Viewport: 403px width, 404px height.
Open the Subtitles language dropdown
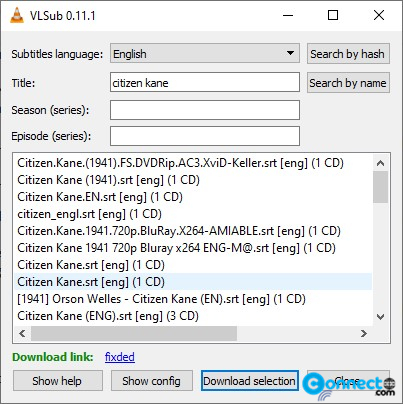pyautogui.click(x=205, y=53)
